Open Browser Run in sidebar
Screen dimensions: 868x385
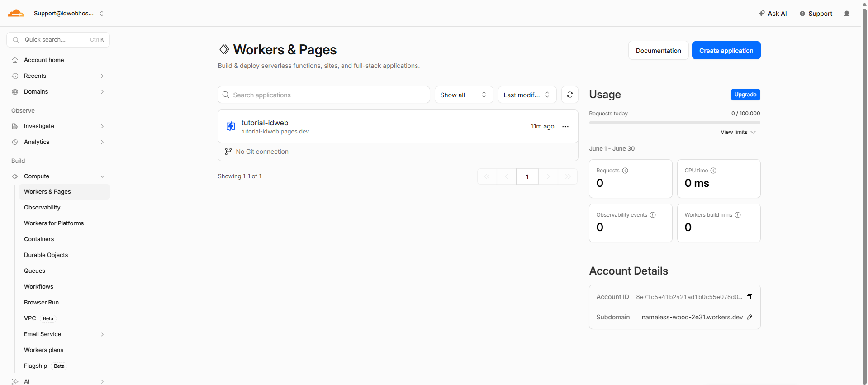coord(41,303)
